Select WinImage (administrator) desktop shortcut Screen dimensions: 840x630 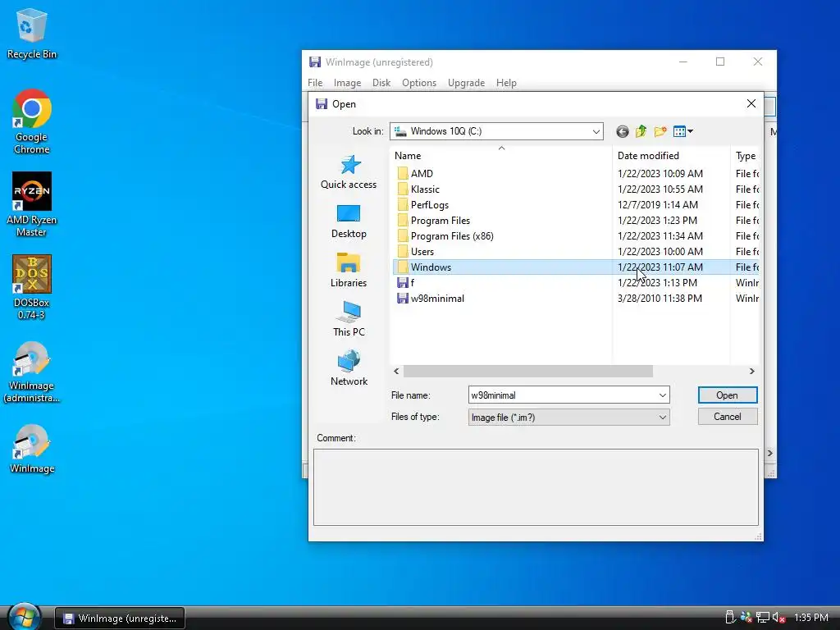tap(32, 372)
